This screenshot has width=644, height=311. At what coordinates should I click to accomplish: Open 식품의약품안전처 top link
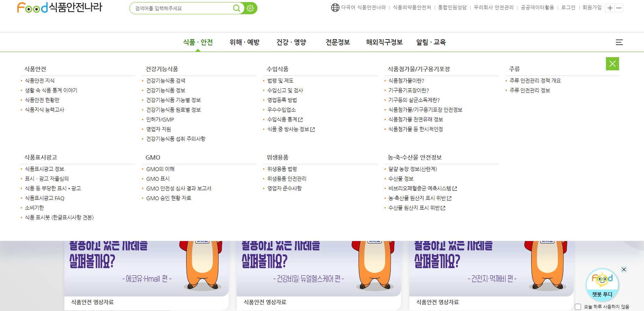click(412, 7)
